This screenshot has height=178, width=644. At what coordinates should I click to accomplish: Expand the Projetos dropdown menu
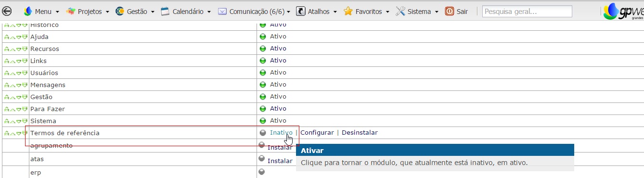click(90, 12)
